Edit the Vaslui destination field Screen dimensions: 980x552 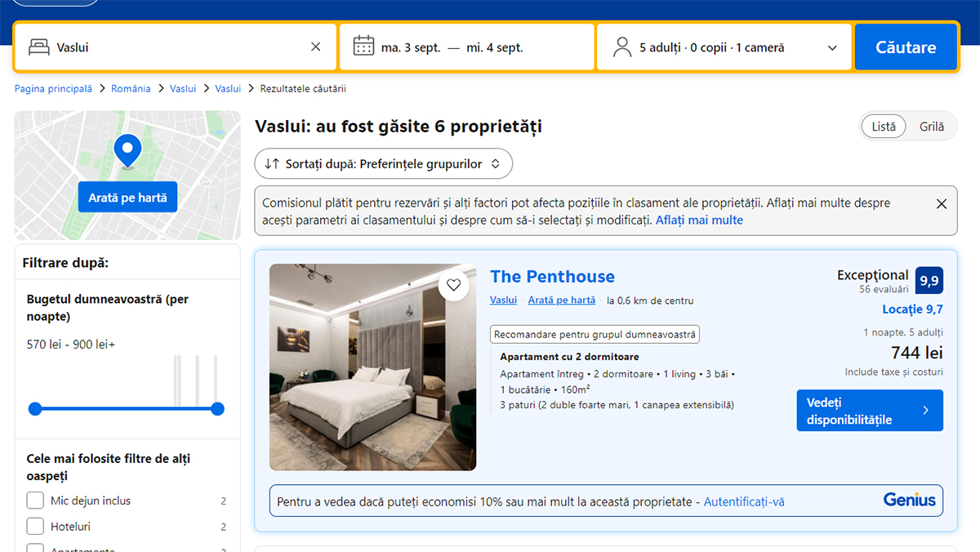click(x=176, y=47)
